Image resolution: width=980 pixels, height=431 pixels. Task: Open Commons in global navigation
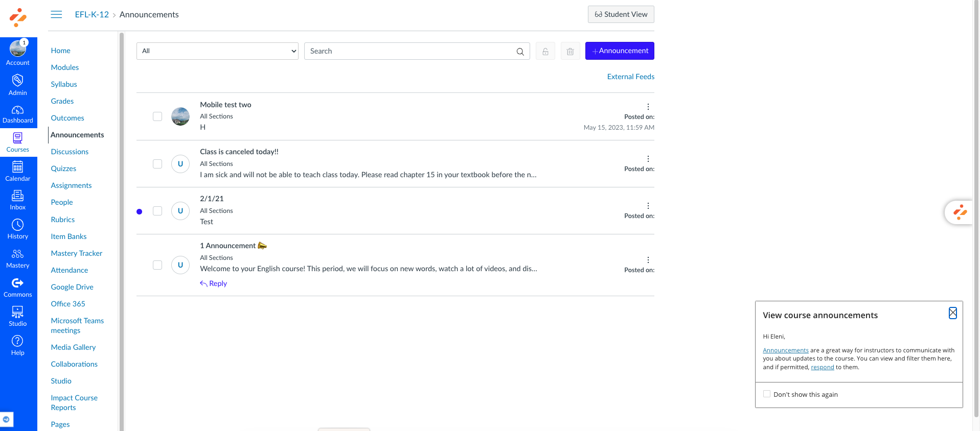[x=18, y=288]
